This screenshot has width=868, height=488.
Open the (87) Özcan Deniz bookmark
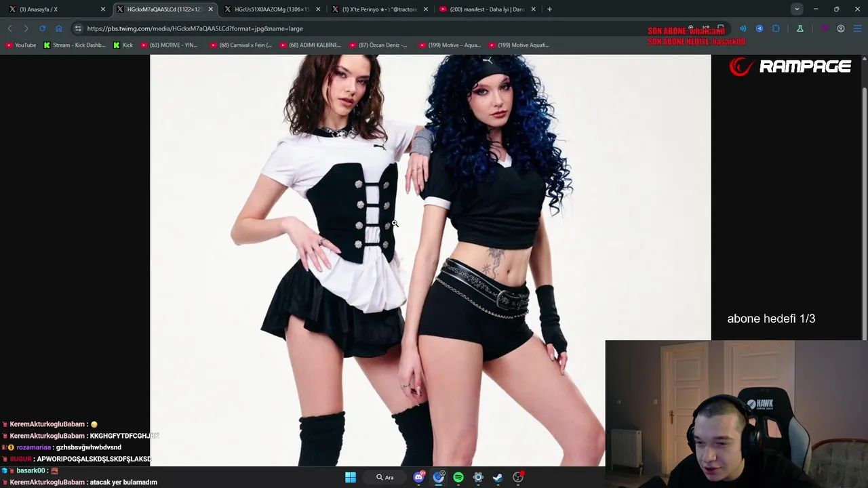tap(378, 45)
